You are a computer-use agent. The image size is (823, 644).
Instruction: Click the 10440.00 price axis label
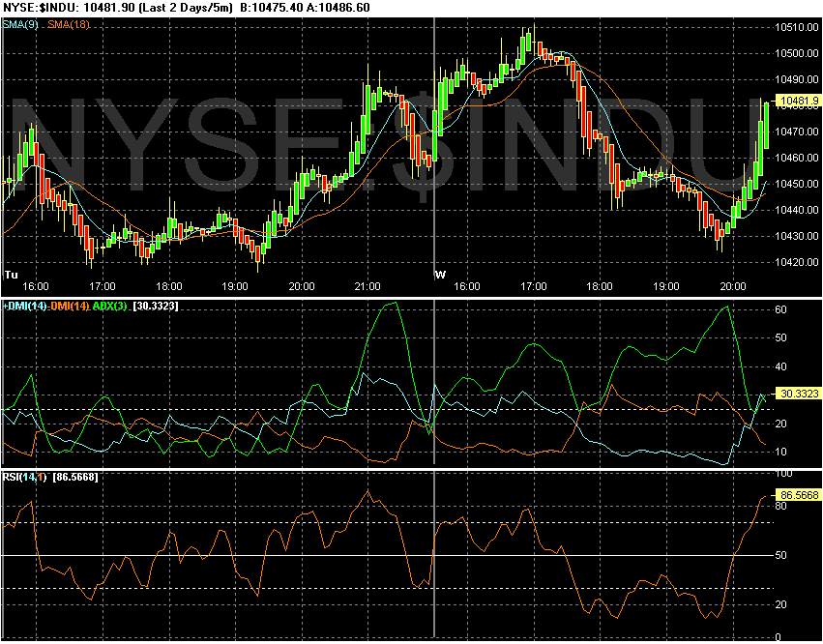click(797, 210)
